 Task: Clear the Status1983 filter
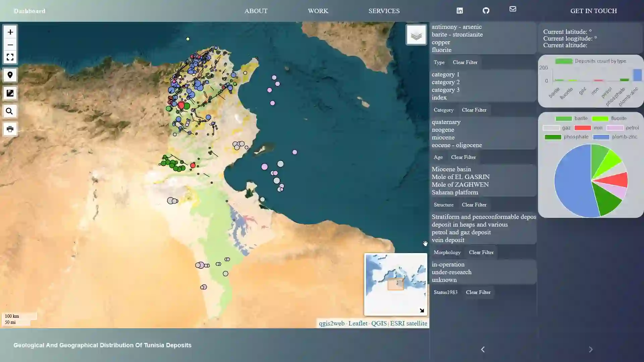478,292
